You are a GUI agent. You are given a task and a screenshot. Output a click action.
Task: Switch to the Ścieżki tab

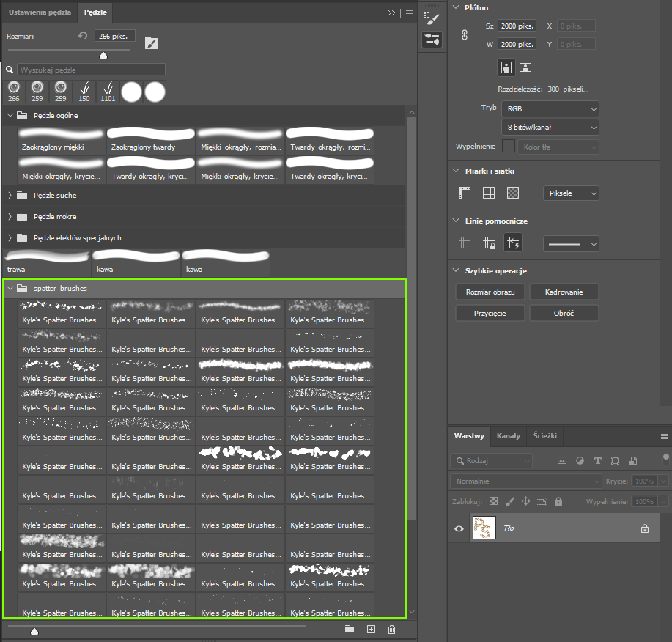pos(544,436)
